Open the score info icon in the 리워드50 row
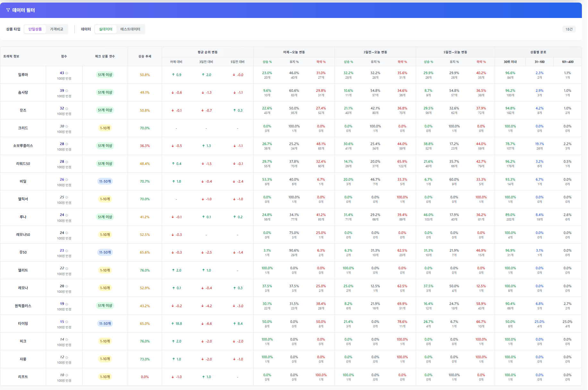Image resolution: width=588 pixels, height=390 pixels. (67, 162)
